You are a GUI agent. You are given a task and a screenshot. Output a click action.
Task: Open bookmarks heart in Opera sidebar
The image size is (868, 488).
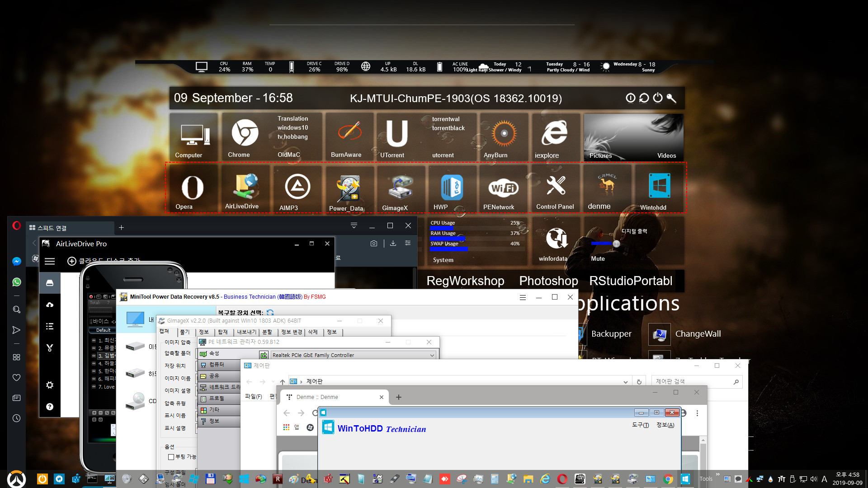[17, 377]
